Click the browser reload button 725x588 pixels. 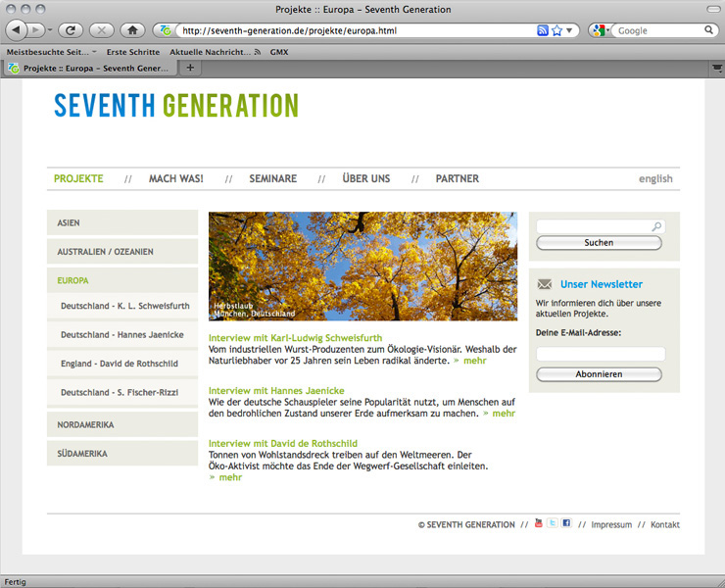point(71,30)
